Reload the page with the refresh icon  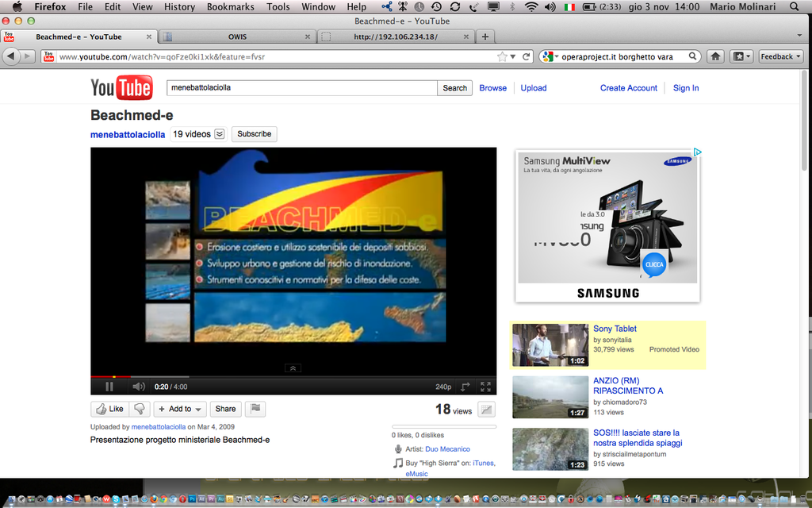(x=526, y=56)
